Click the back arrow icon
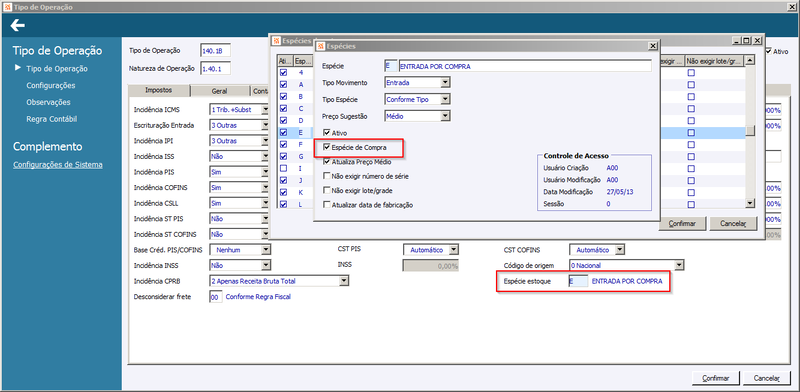 click(x=17, y=25)
